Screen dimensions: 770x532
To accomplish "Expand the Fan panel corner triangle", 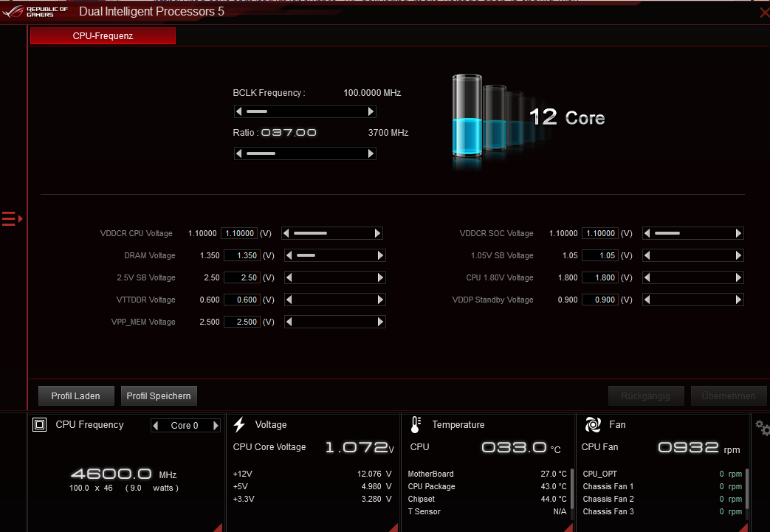I will [x=743, y=528].
